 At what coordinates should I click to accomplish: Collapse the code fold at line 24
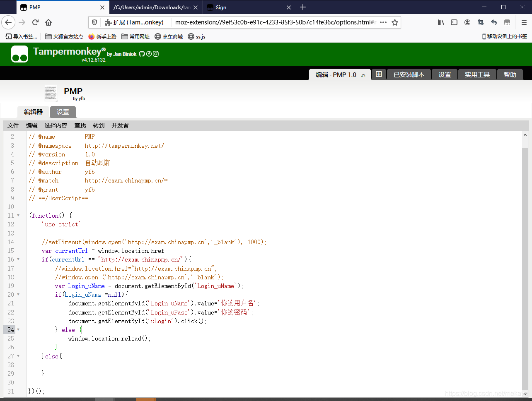coord(18,330)
